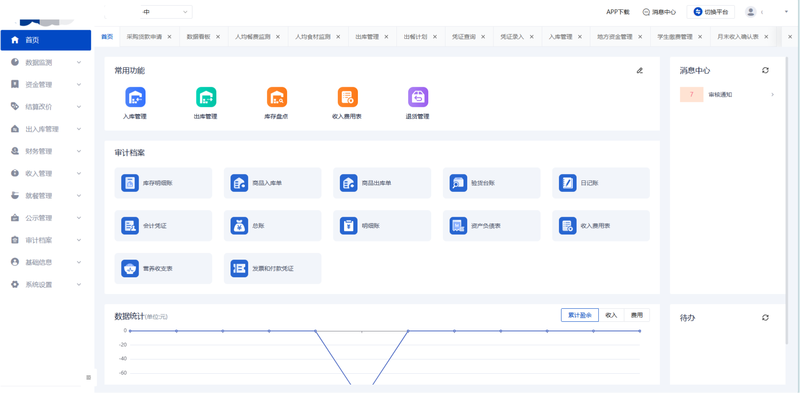Open the 明细账 audit card
Viewport: 800px width, 393px height.
coord(382,226)
